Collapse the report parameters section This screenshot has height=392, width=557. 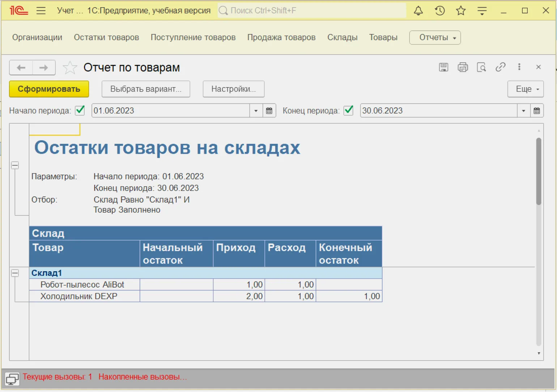[15, 165]
